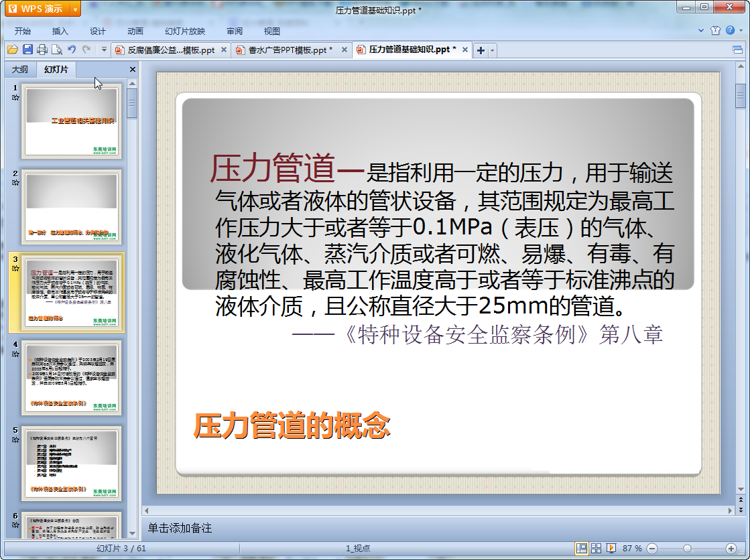Close the 香水广告PPT模板 document tab

pos(344,50)
